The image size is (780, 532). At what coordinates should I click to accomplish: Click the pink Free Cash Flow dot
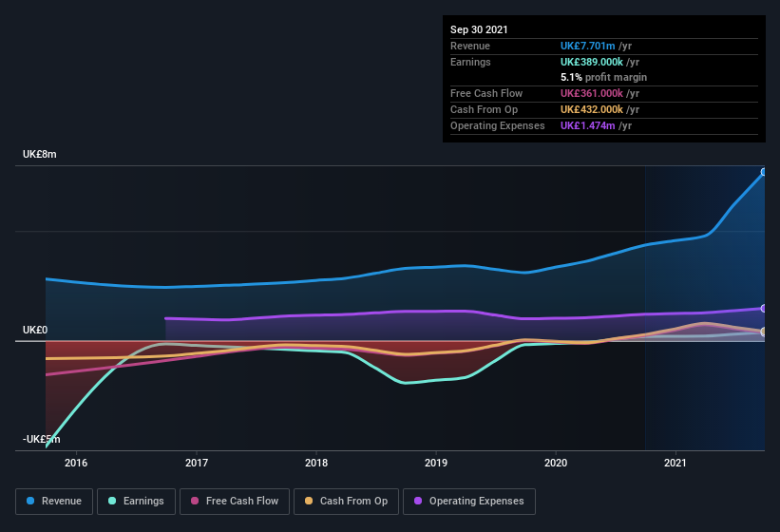(195, 501)
